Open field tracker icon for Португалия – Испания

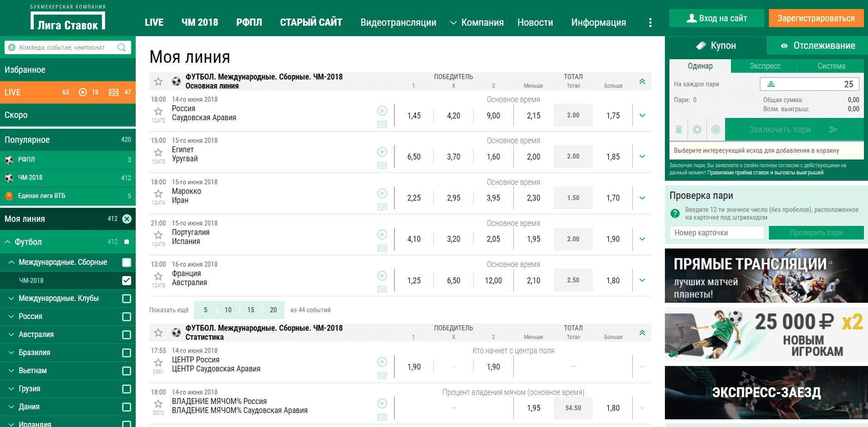382,248
